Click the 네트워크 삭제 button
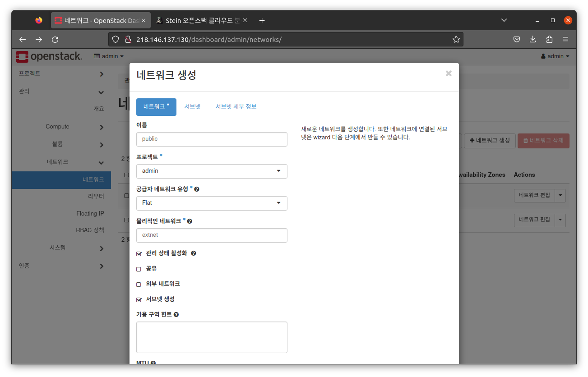 (x=543, y=141)
